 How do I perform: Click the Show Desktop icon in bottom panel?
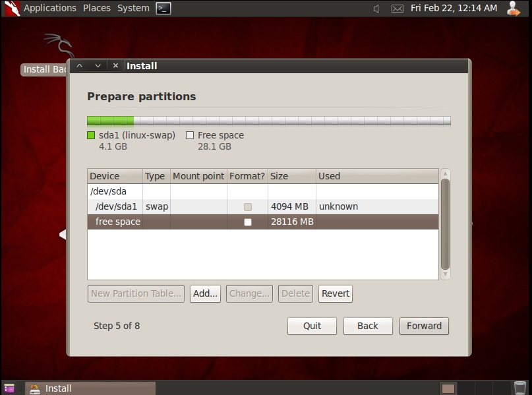[9, 388]
